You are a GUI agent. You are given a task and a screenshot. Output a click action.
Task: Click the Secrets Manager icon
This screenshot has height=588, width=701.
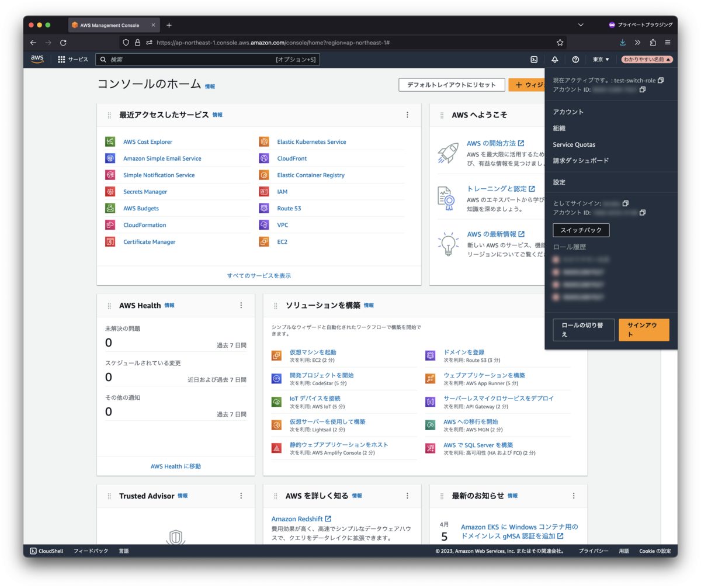[110, 192]
